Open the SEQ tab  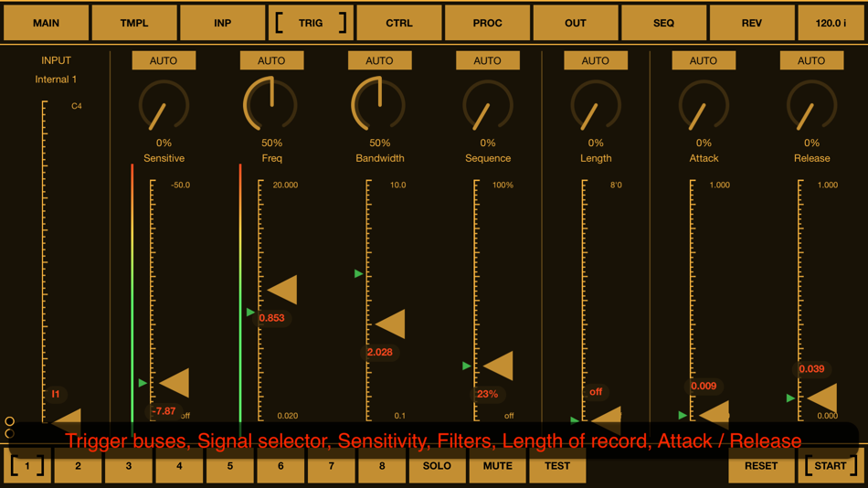(663, 23)
